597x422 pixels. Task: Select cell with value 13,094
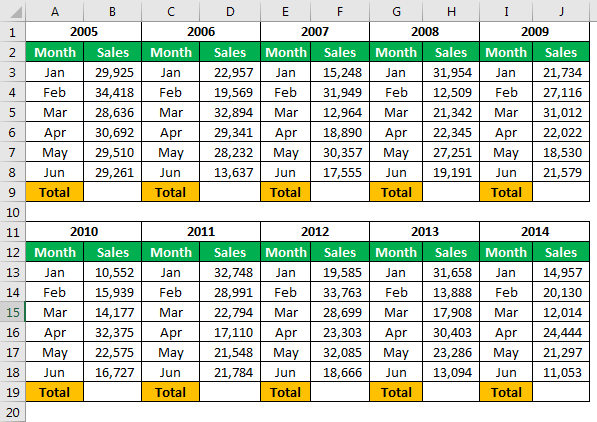(451, 372)
